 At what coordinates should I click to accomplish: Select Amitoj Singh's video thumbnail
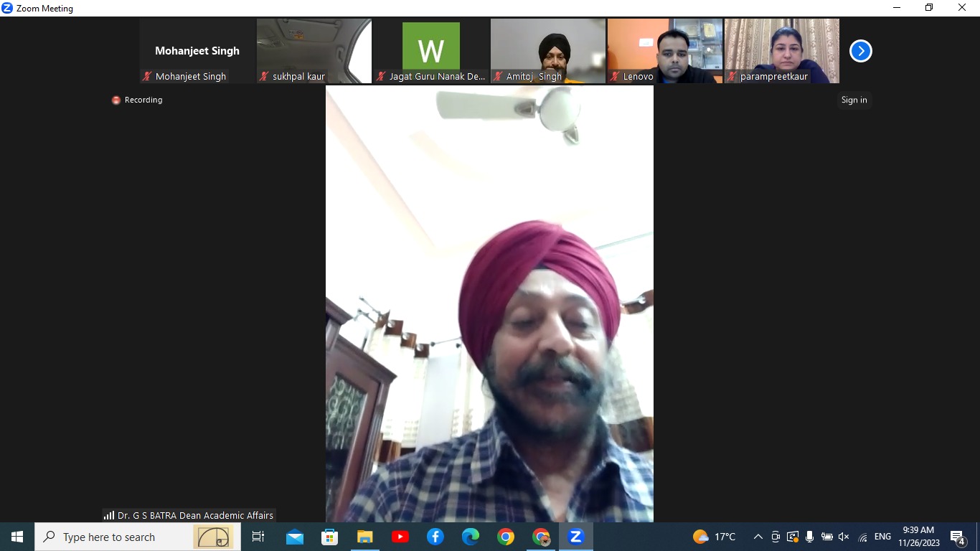point(548,51)
